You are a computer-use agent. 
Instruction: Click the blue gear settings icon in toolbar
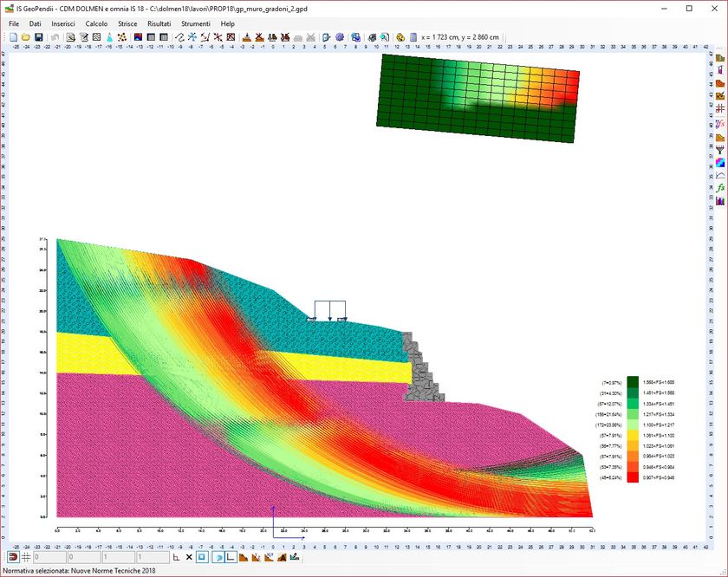coord(340,37)
